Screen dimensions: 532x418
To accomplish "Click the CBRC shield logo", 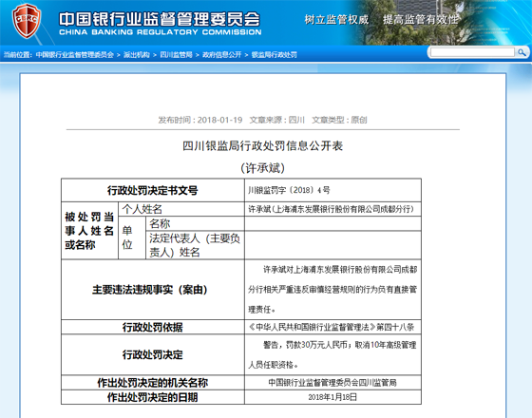I will coord(27,21).
